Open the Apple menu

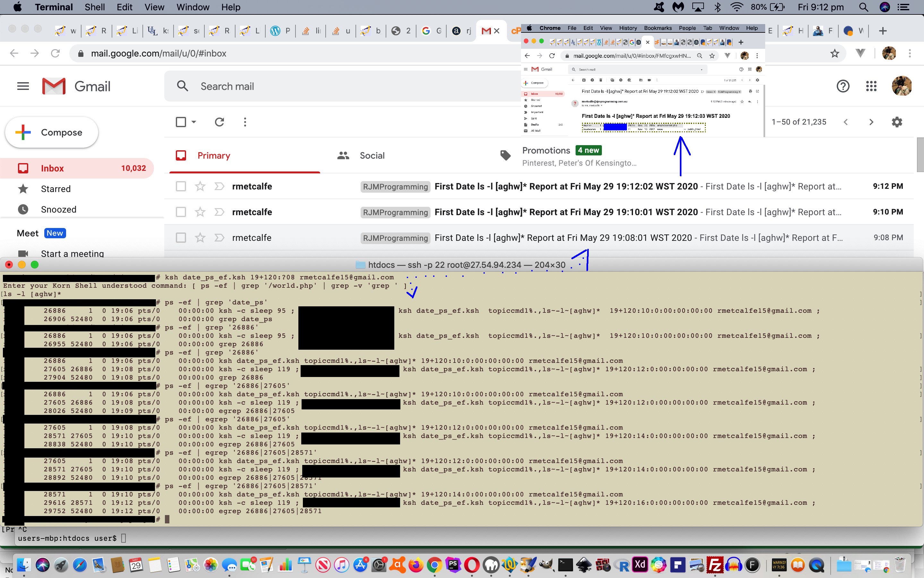click(18, 7)
